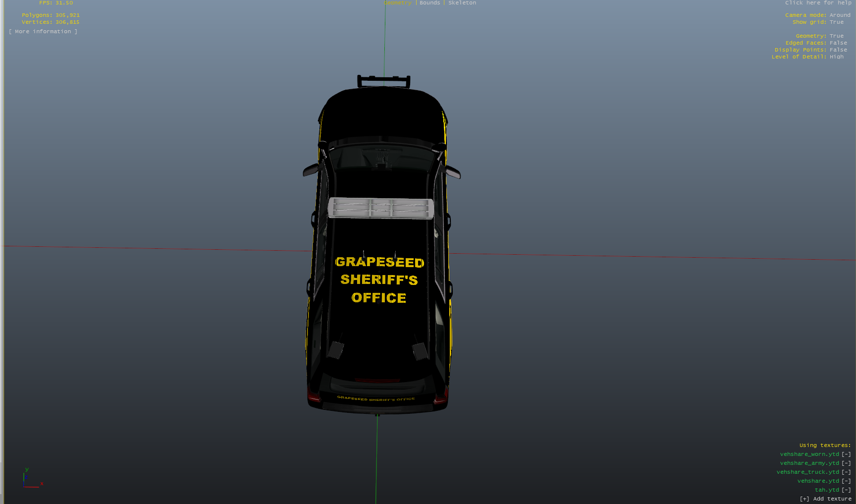This screenshot has width=856, height=504.
Task: Remove tah.ytd with its minus button
Action: (x=846, y=490)
